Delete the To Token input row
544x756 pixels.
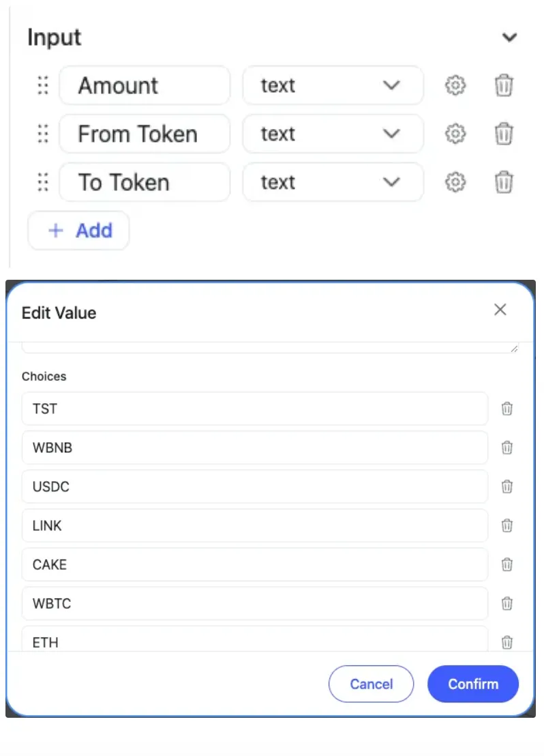click(x=504, y=182)
